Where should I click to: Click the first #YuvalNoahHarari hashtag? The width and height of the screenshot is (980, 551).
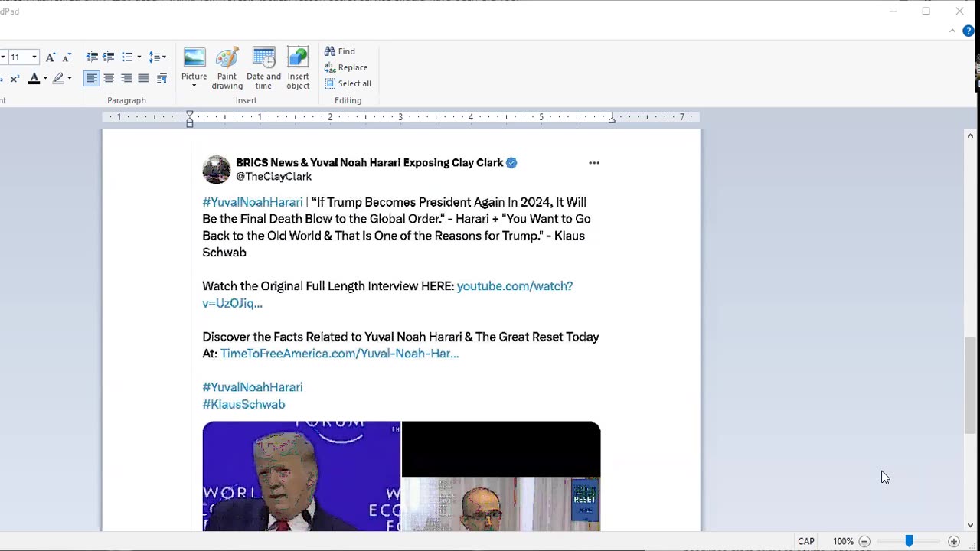(x=253, y=202)
